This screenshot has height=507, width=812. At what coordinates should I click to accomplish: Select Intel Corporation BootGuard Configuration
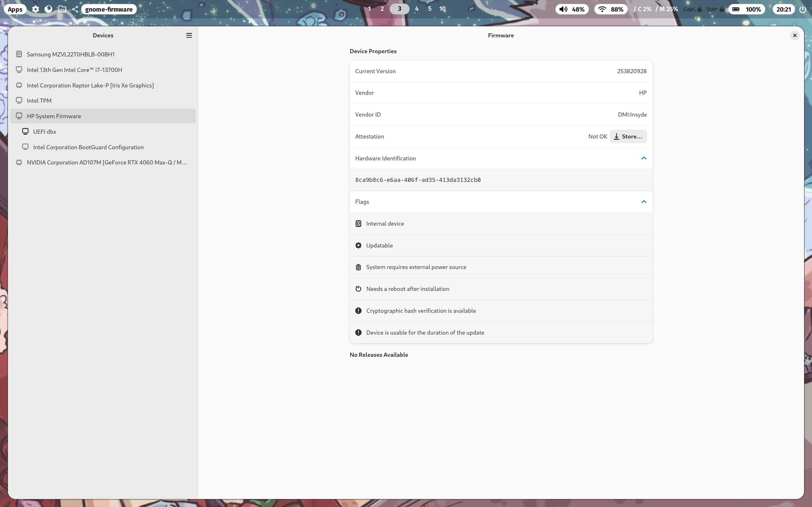pyautogui.click(x=88, y=147)
